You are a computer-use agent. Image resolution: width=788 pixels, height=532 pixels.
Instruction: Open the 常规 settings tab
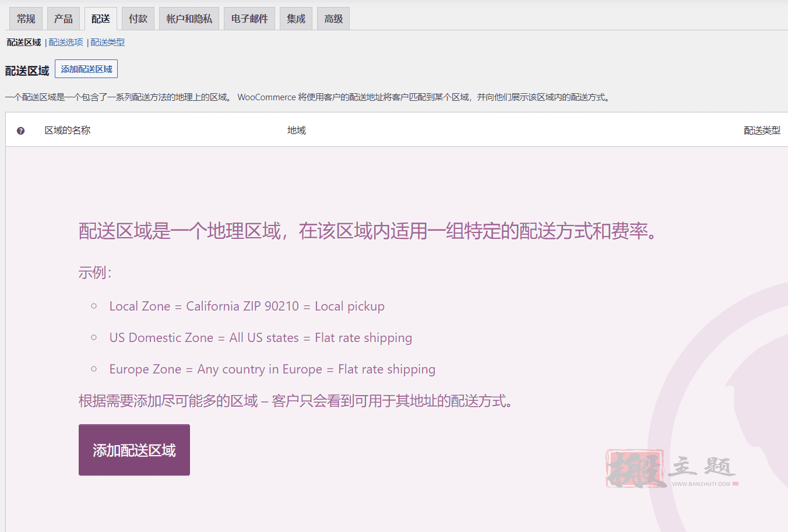[x=26, y=19]
